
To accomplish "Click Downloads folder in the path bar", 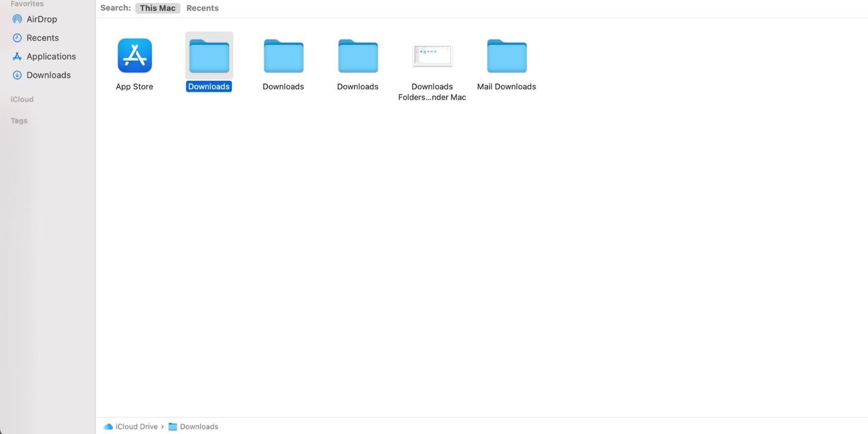I will point(193,426).
